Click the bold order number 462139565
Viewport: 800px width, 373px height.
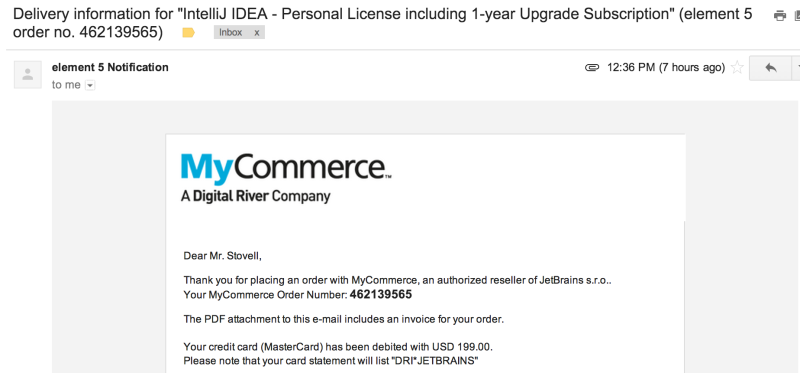pos(381,294)
